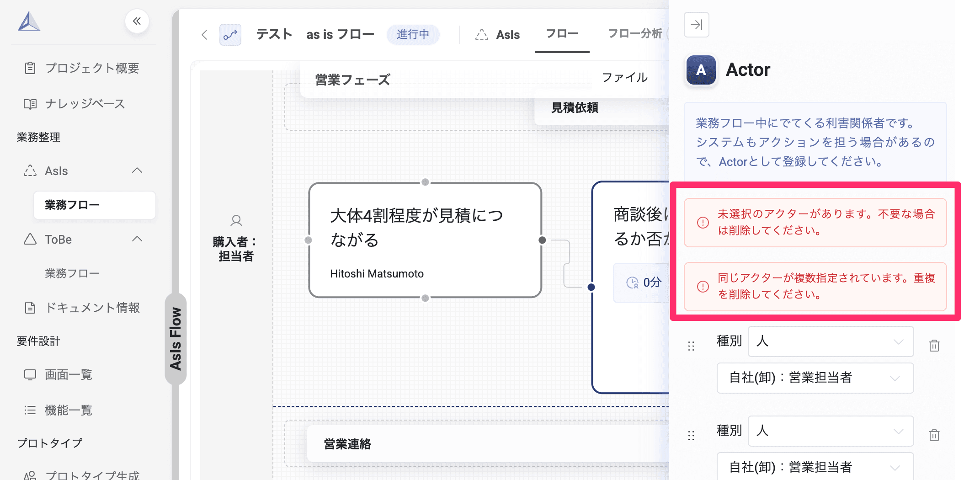980x480 pixels.
Task: Click the 進行中 status badge
Action: (x=413, y=34)
